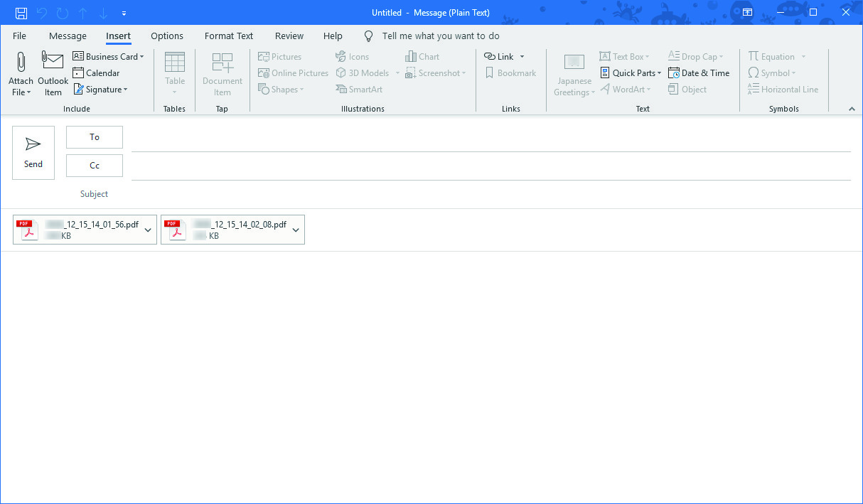Open the Symbol dropdown
The width and height of the screenshot is (863, 504).
coord(771,73)
